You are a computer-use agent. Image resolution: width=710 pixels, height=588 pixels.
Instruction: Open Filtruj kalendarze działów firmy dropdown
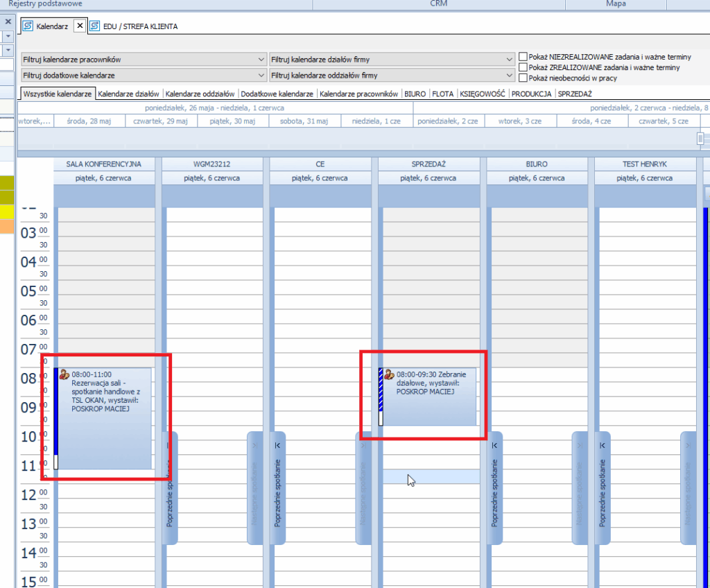[510, 60]
